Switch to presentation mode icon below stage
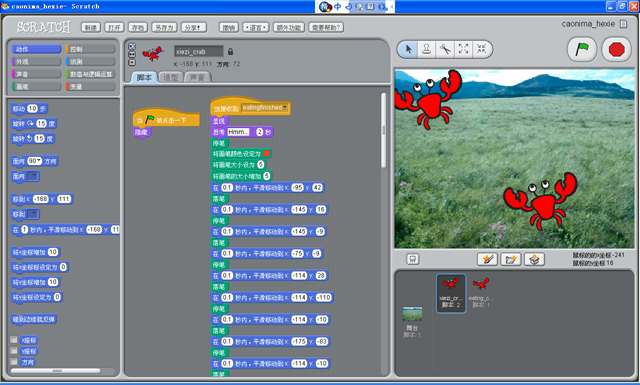 [413, 259]
